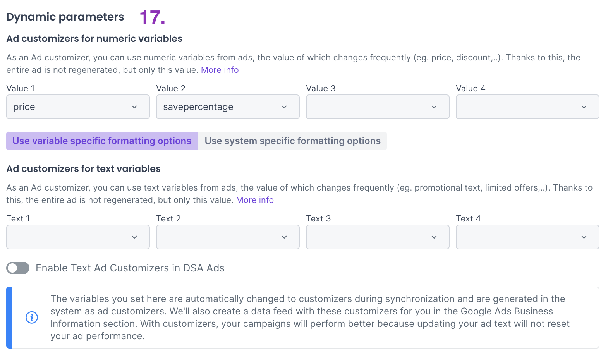Viewport: 608px width, 364px height.
Task: Click the Ad customizers for text variables heading
Action: click(83, 169)
